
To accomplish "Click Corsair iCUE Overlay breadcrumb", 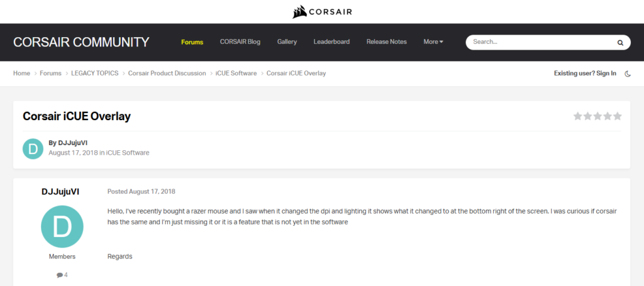I will click(296, 74).
